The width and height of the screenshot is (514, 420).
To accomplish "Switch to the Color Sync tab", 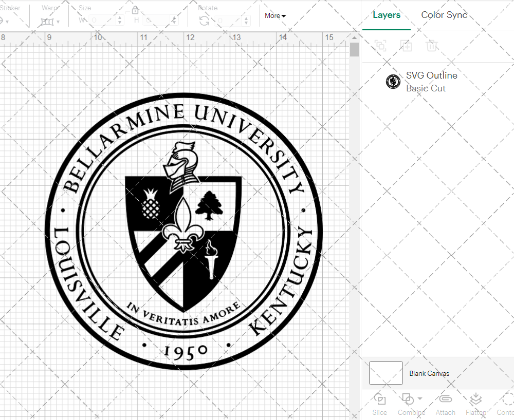I will (444, 15).
